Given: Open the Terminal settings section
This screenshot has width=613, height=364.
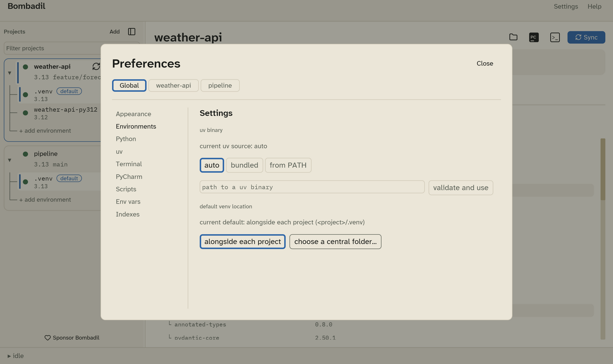Looking at the screenshot, I should coord(129,164).
